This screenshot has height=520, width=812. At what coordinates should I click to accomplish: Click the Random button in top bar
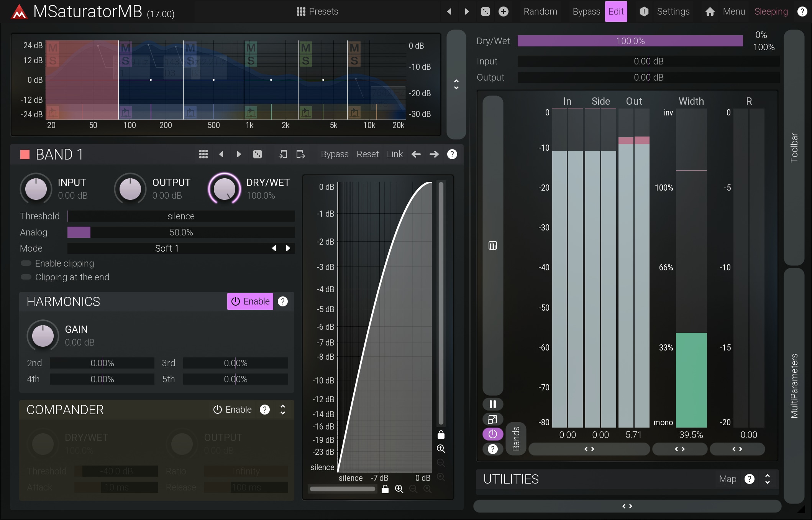[x=540, y=12]
